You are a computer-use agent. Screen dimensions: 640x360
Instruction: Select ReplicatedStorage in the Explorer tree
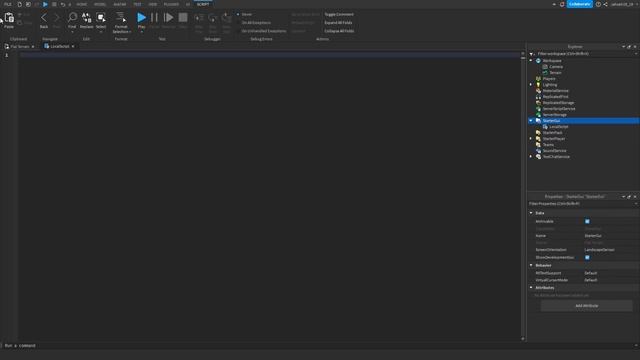point(558,102)
